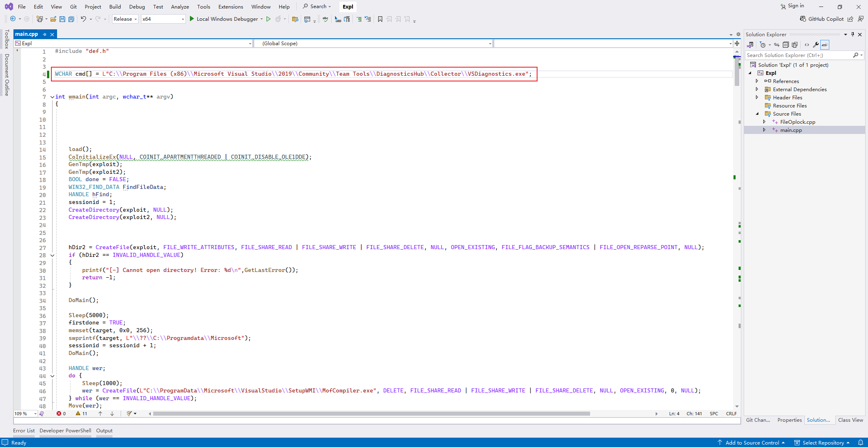The height and width of the screenshot is (447, 868).
Task: Switch to the Developer PowerShell tab
Action: [65, 430]
